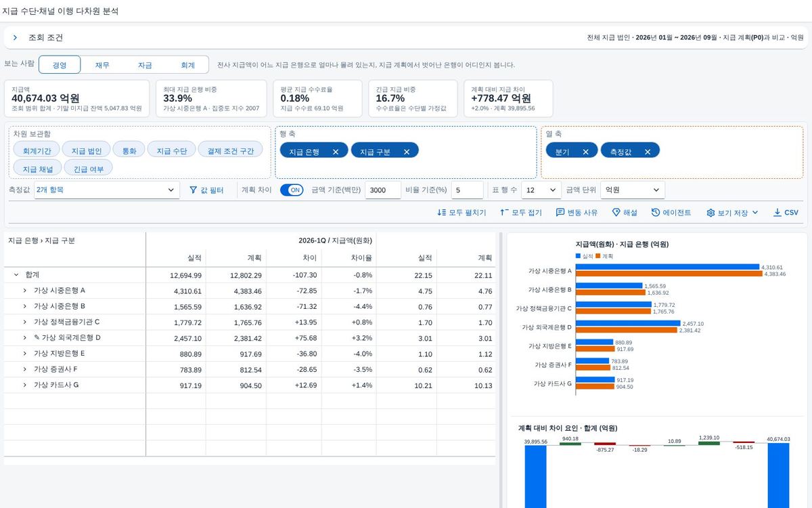The width and height of the screenshot is (812, 508).
Task: Show 해설 insight panel
Action: click(x=625, y=213)
